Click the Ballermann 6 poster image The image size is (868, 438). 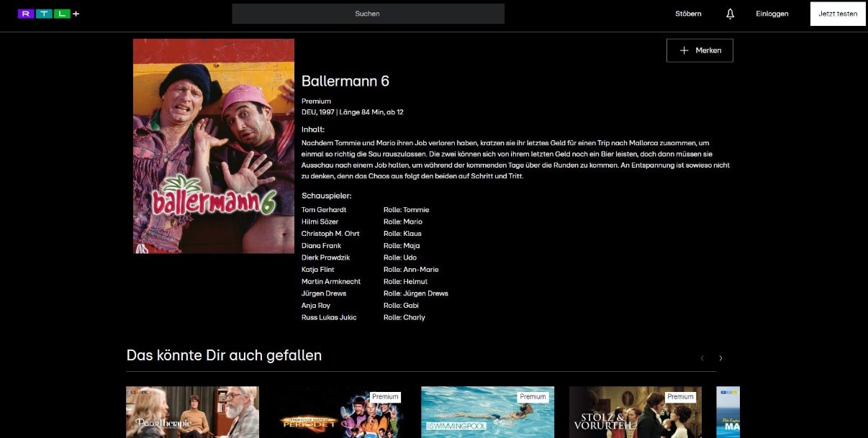coord(214,146)
